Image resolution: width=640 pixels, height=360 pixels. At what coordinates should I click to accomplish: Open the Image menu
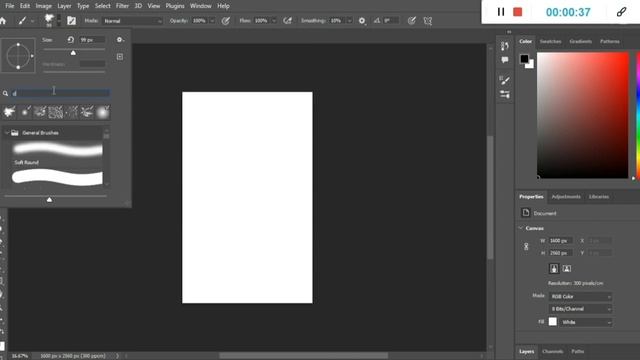click(44, 6)
